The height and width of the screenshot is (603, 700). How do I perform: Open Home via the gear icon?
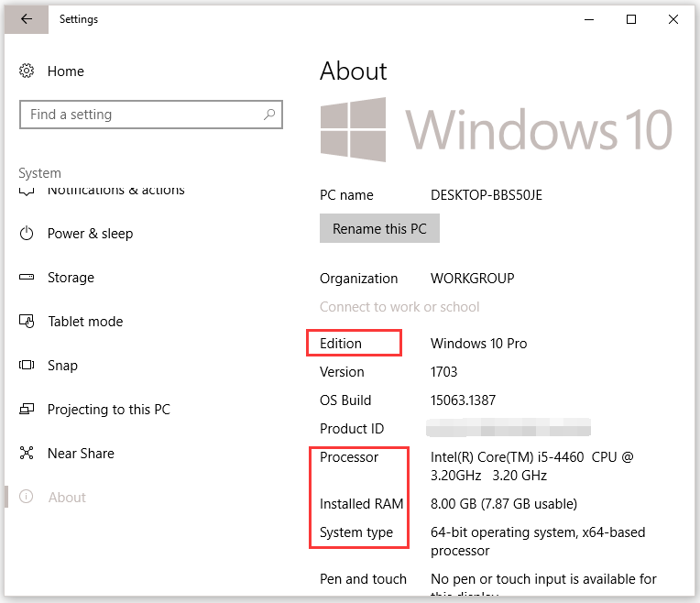click(x=27, y=71)
